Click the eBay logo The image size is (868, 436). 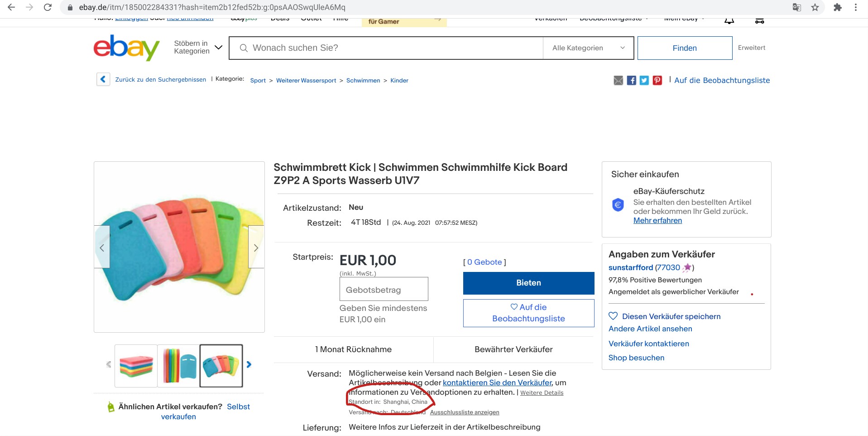click(x=126, y=48)
